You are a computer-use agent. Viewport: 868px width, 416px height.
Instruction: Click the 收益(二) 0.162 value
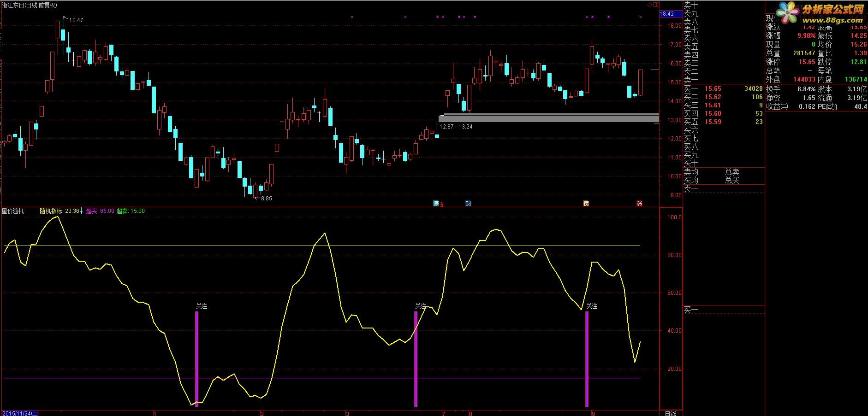[807, 106]
